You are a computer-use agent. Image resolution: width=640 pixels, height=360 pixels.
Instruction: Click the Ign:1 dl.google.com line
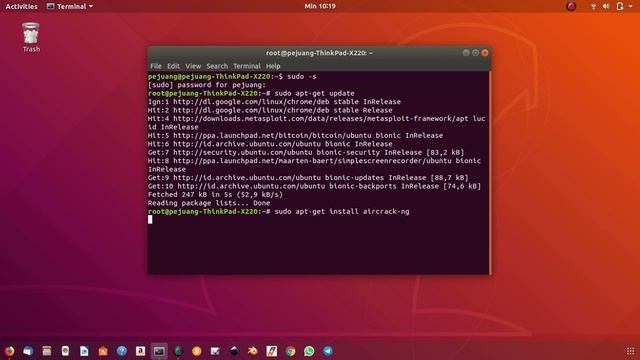pos(274,102)
